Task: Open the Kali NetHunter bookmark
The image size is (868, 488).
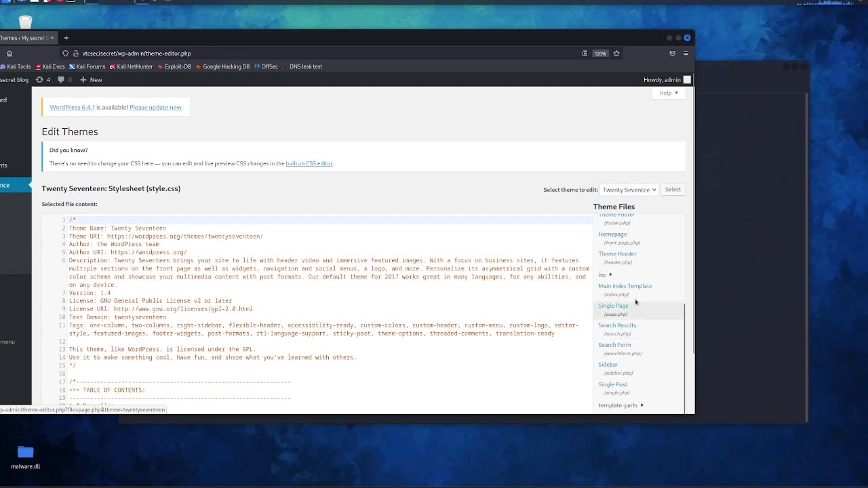Action: coord(131,66)
